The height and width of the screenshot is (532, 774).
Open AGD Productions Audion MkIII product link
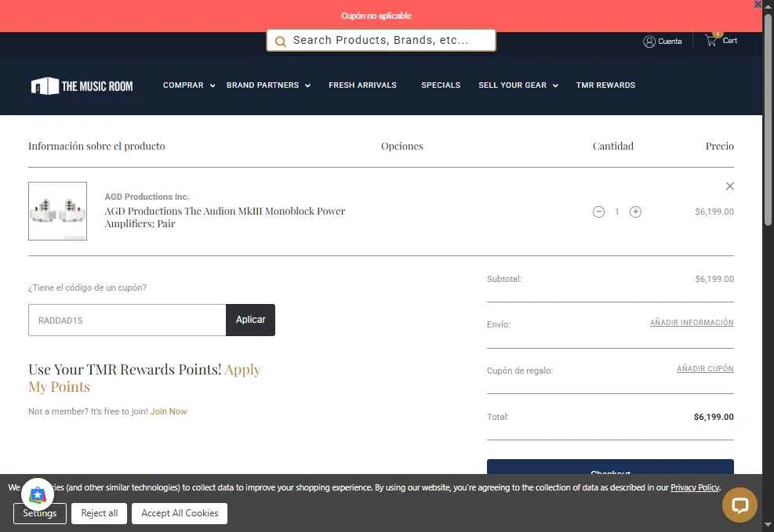click(224, 218)
